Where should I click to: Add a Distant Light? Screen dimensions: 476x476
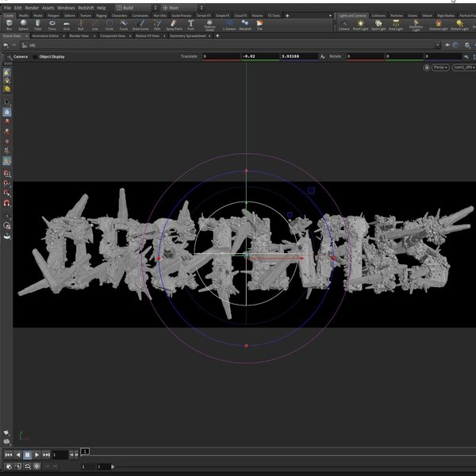click(x=459, y=25)
